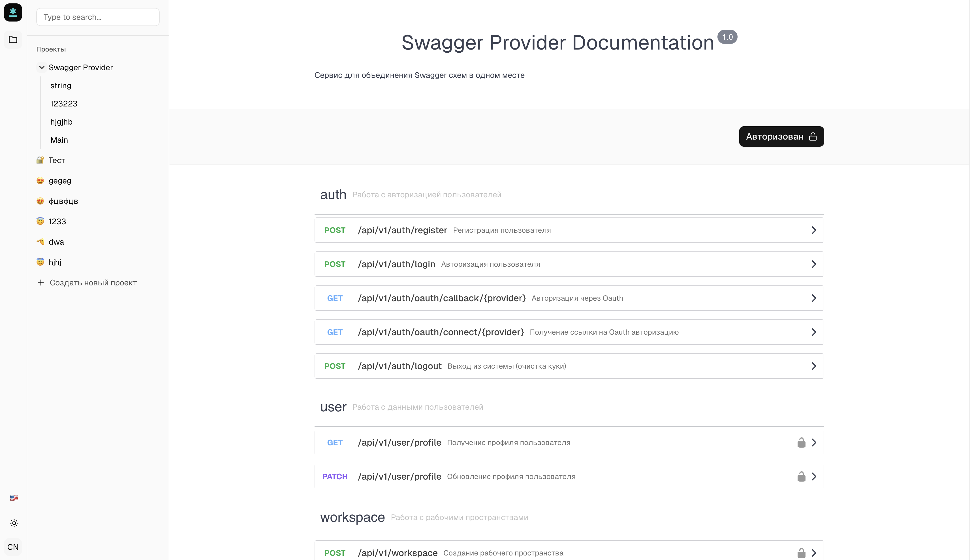This screenshot has width=970, height=560.
Task: Click the CN user avatar
Action: (x=13, y=547)
